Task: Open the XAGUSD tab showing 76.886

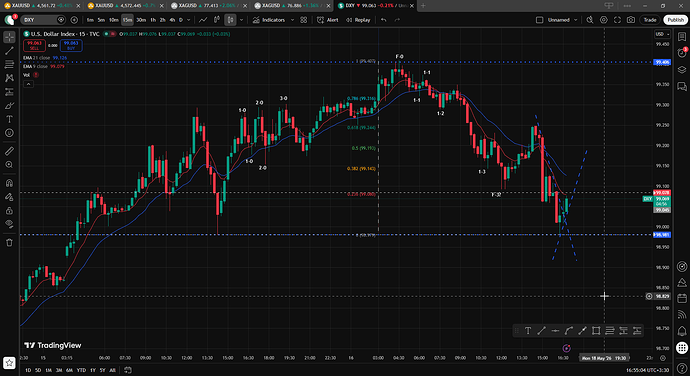Action: (x=292, y=6)
